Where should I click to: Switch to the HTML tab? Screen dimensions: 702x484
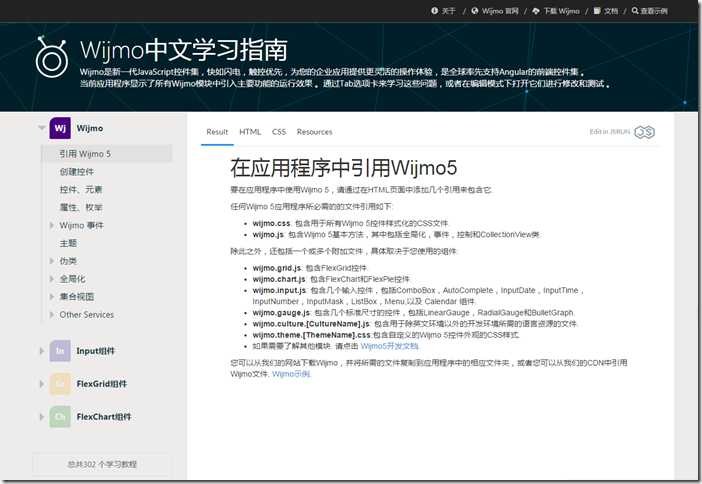250,132
